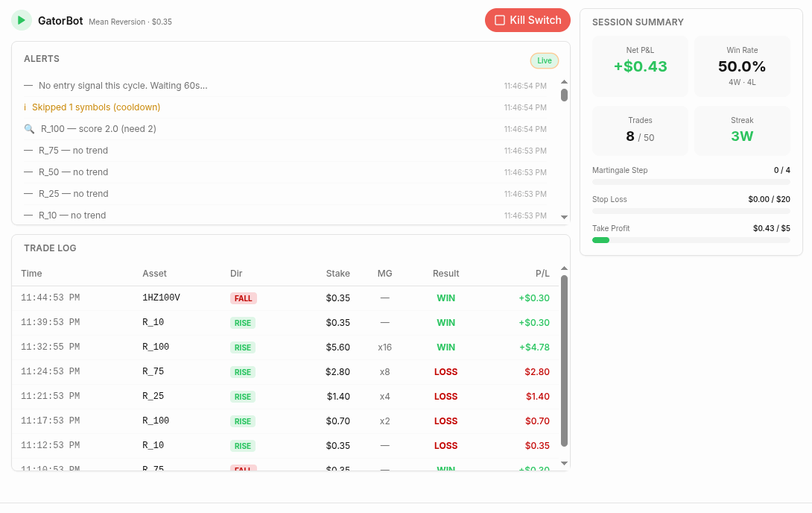Click the FALL badge on the 1HZ100V trade
This screenshot has width=812, height=513.
click(243, 298)
